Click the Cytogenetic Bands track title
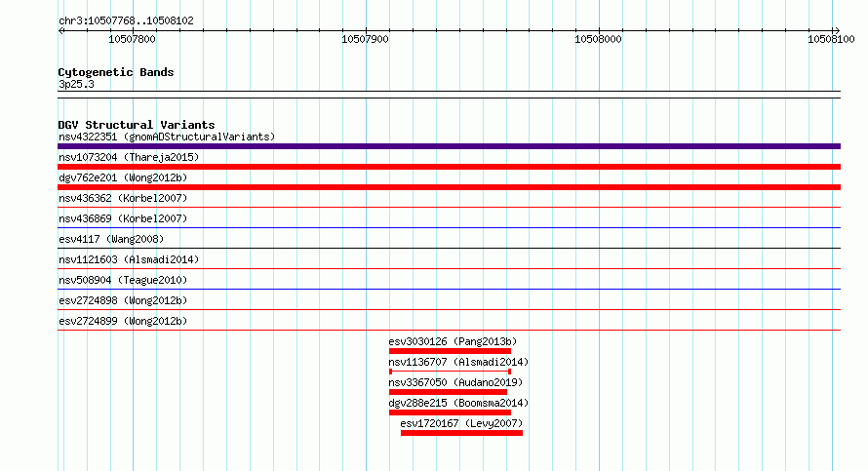The image size is (868, 471). 116,72
